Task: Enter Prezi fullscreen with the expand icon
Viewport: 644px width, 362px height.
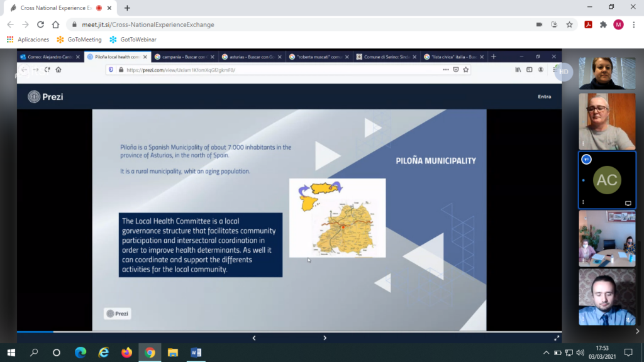Action: tap(557, 338)
